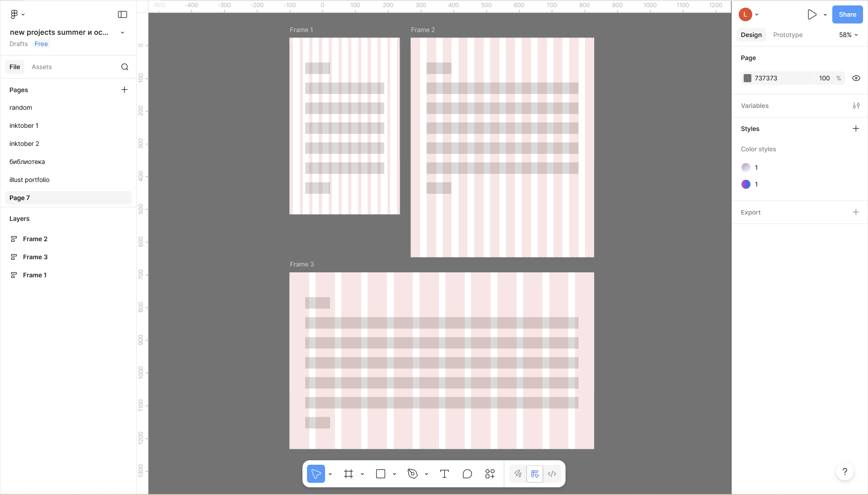Select the Text tool
The image size is (868, 495).
444,474
